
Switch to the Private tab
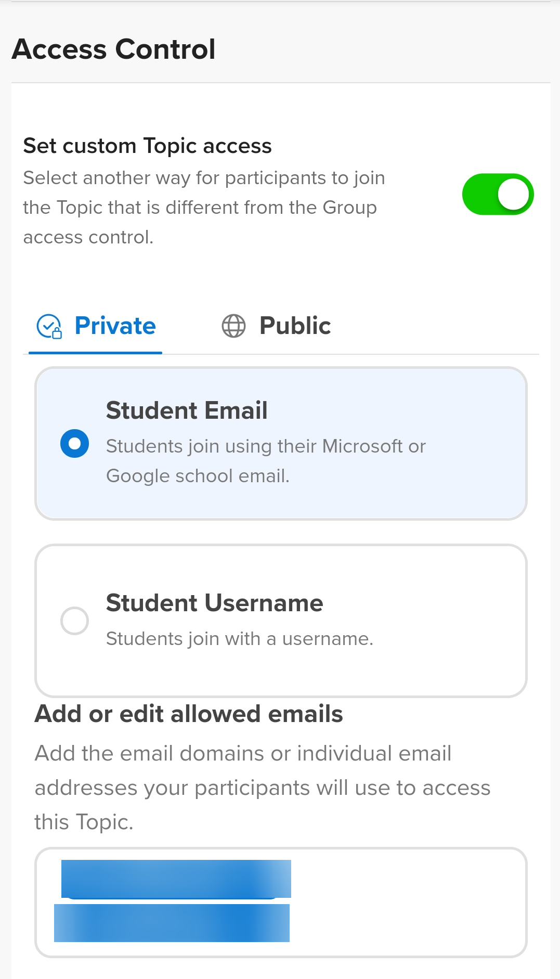pyautogui.click(x=115, y=326)
